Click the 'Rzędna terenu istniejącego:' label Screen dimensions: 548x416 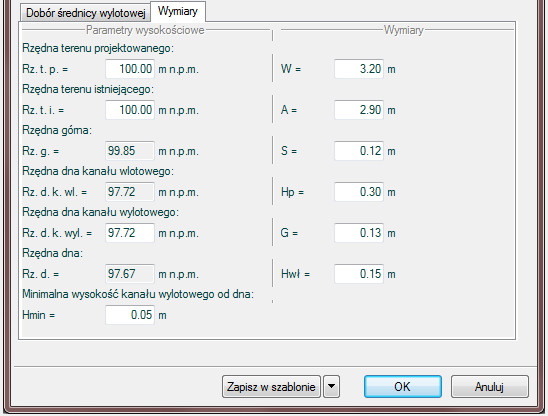pos(88,89)
